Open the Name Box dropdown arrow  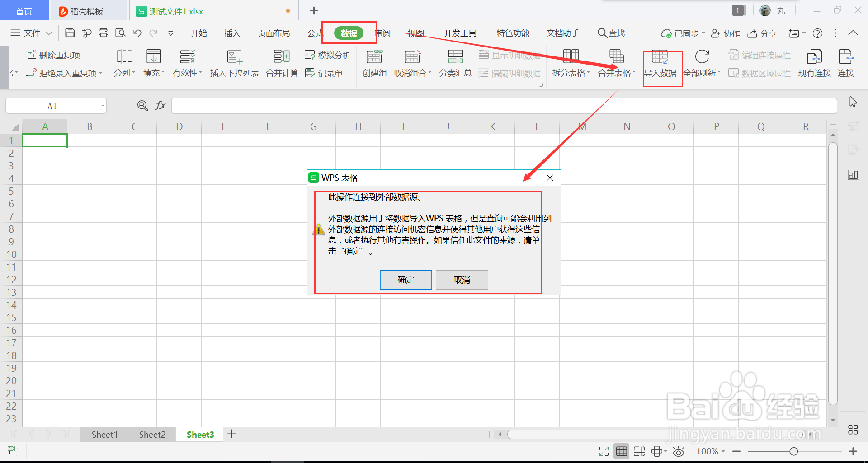point(103,106)
